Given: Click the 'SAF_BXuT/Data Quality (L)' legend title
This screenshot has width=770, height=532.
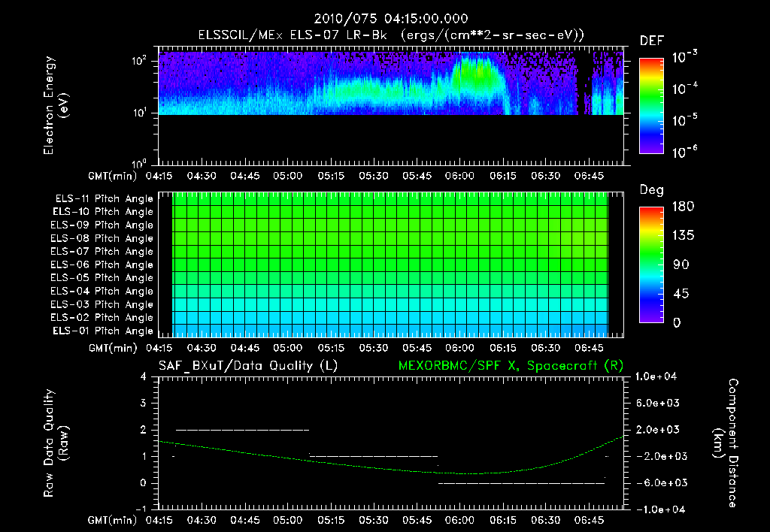Looking at the screenshot, I should point(248,366).
